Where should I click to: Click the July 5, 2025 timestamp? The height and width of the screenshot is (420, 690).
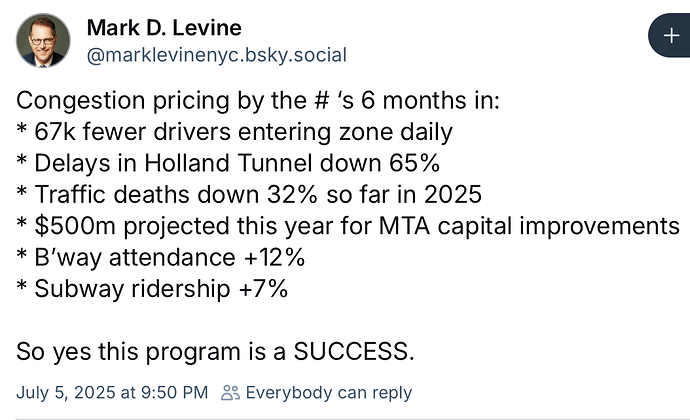112,392
